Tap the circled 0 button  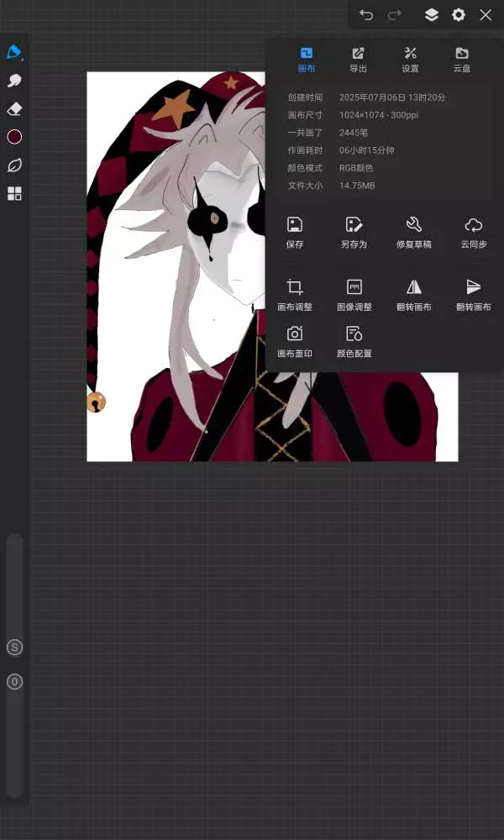pos(14,682)
